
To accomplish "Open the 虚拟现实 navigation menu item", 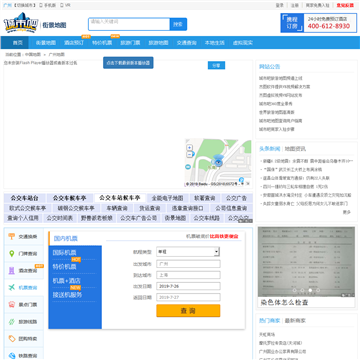I will coord(243,43).
